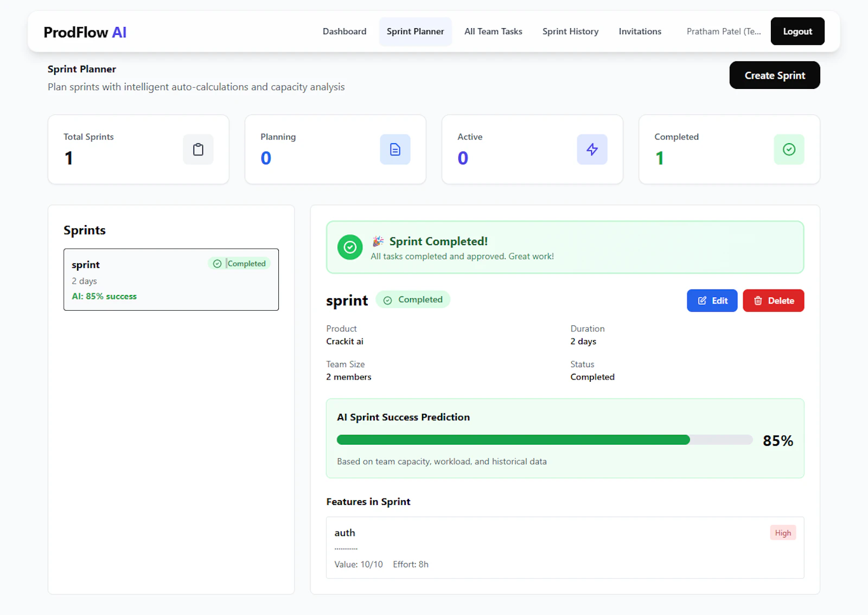This screenshot has height=615, width=868.
Task: Select the sprint card in the Sprints list
Action: (171, 280)
